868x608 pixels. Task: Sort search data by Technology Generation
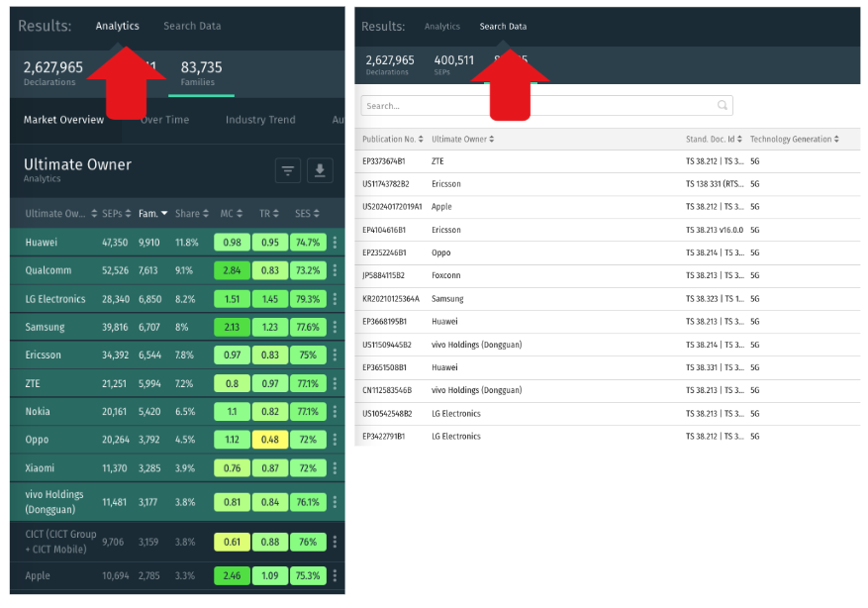(x=795, y=139)
